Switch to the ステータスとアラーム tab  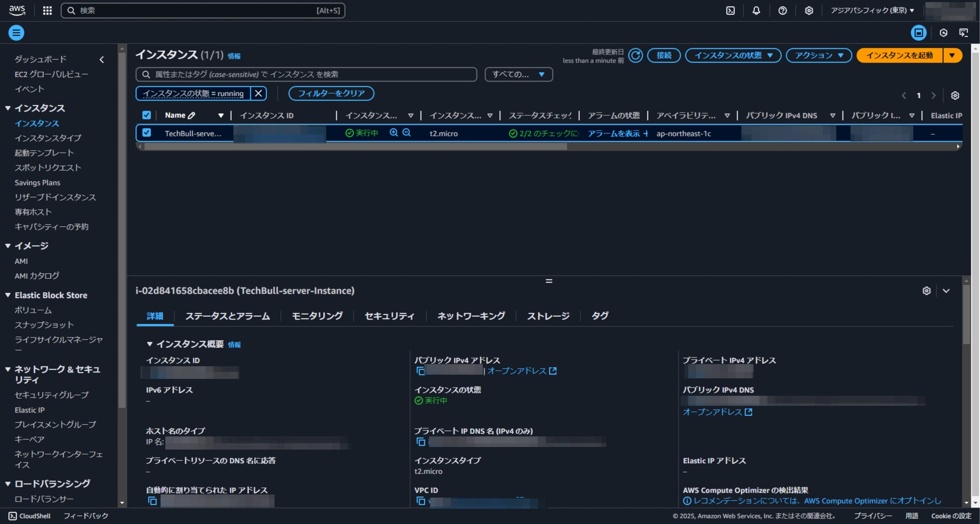click(x=228, y=316)
